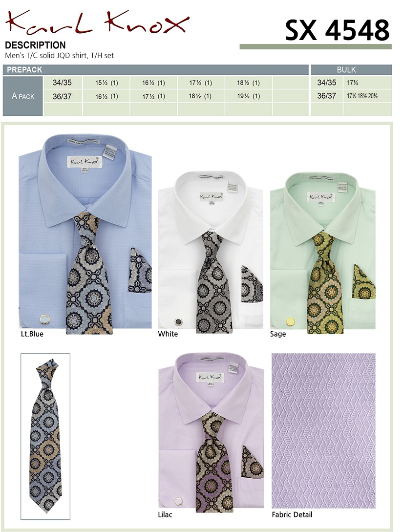403x532 pixels.
Task: Select the White shirt product image
Action: coord(211,252)
